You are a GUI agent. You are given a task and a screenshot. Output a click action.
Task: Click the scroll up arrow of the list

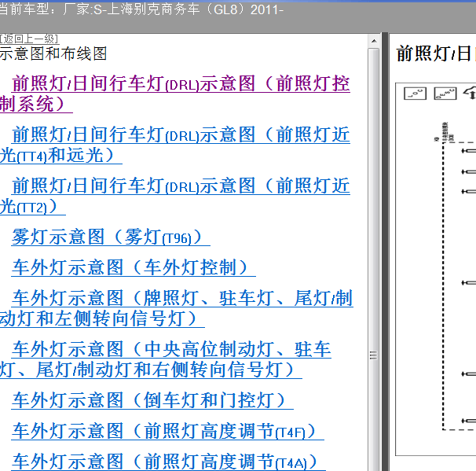pyautogui.click(x=374, y=41)
